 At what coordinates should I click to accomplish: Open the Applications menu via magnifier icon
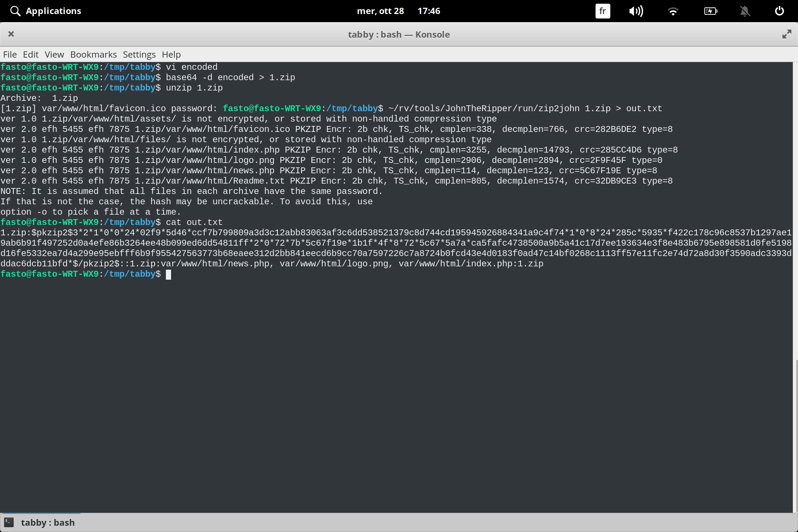point(15,11)
